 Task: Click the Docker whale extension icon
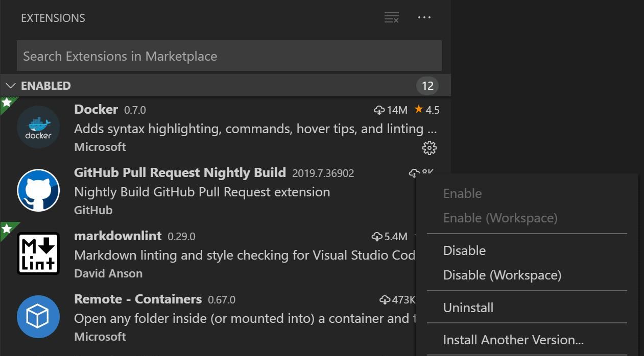click(38, 127)
